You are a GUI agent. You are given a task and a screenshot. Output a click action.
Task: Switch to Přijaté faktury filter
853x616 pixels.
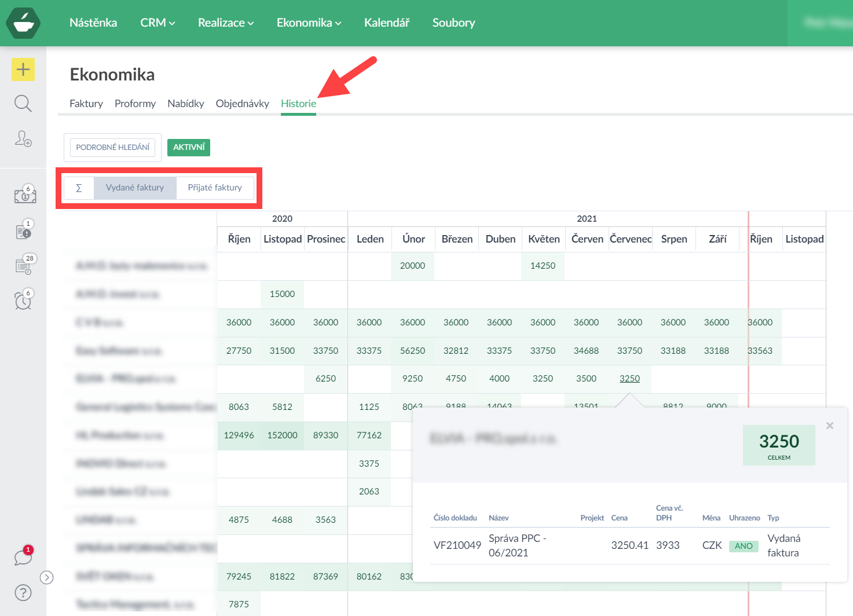coord(215,188)
